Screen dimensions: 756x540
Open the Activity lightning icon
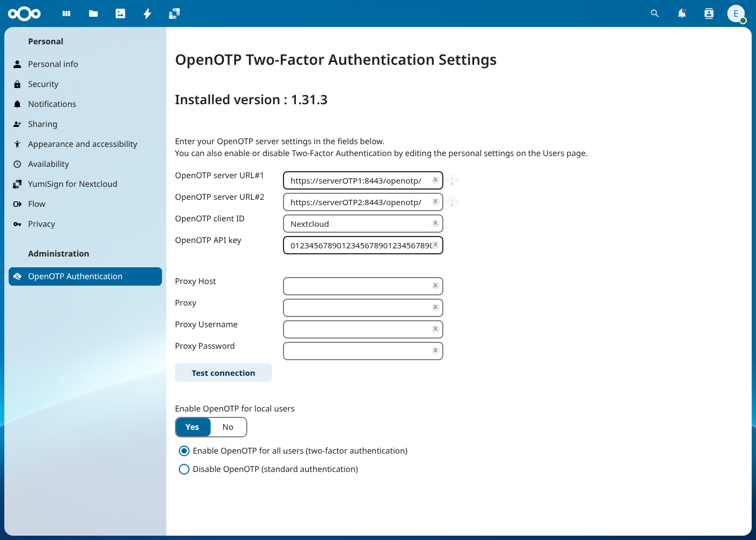[147, 13]
